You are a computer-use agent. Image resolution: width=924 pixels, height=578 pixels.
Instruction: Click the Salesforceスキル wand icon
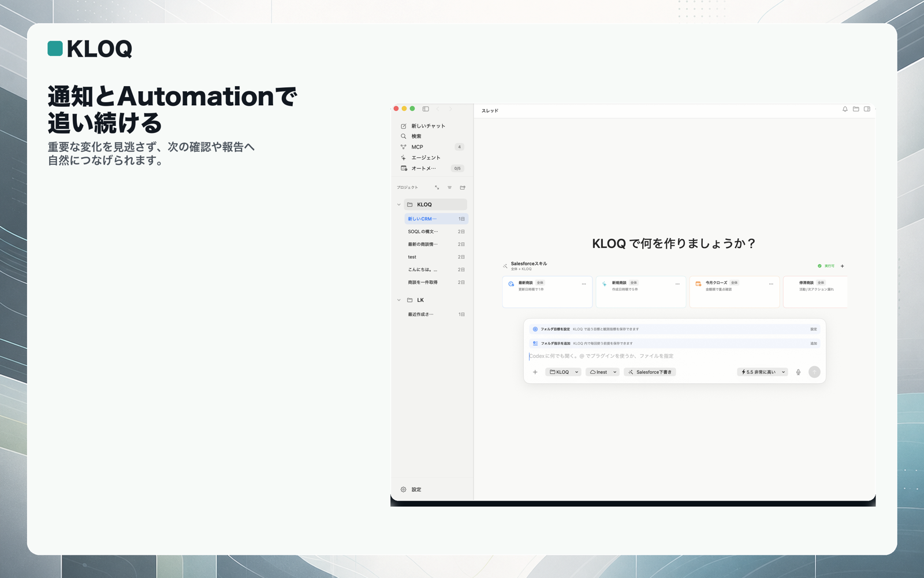[x=505, y=266]
